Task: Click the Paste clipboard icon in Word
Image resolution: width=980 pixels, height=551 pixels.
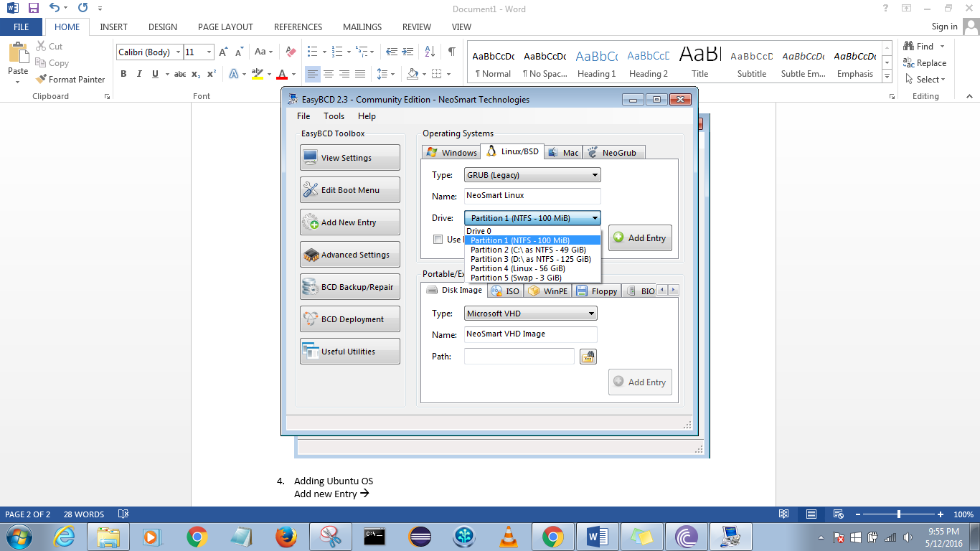Action: point(17,54)
